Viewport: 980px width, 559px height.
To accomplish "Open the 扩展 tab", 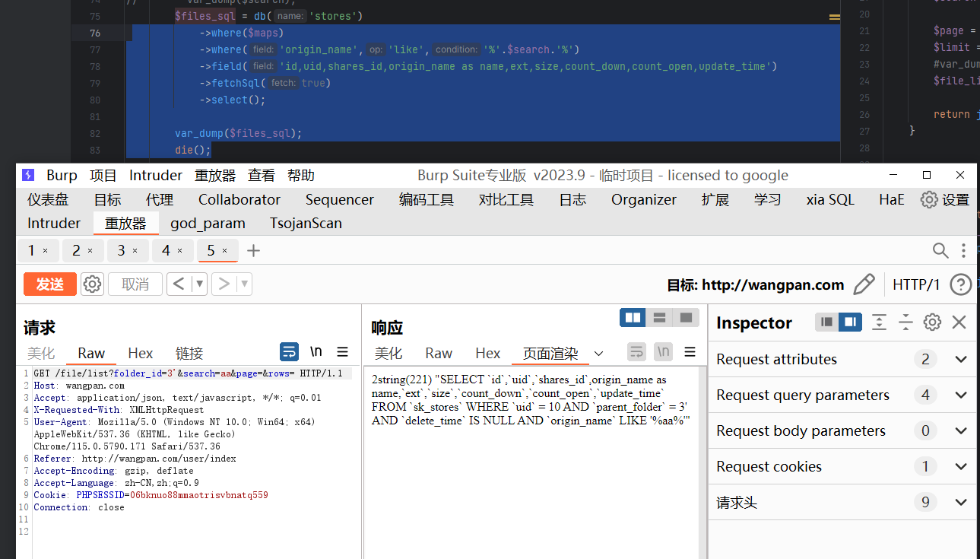I will point(715,199).
